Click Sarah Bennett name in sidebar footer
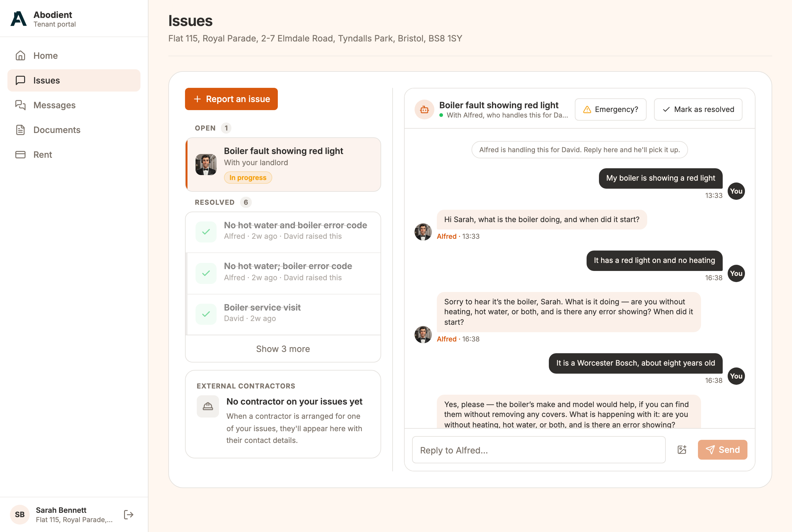Screen dimensions: 792x532 (x=61, y=510)
